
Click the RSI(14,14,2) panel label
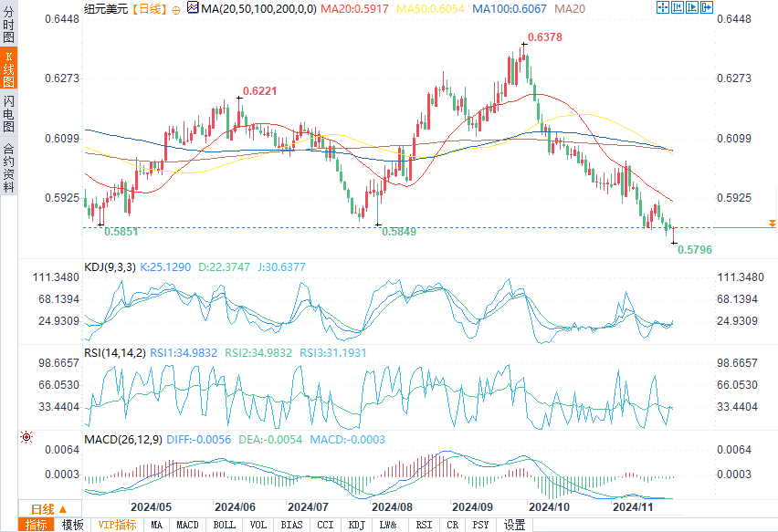click(x=115, y=353)
